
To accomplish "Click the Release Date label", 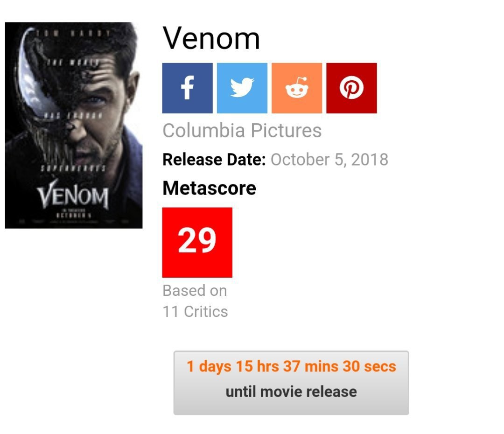I will click(x=214, y=160).
